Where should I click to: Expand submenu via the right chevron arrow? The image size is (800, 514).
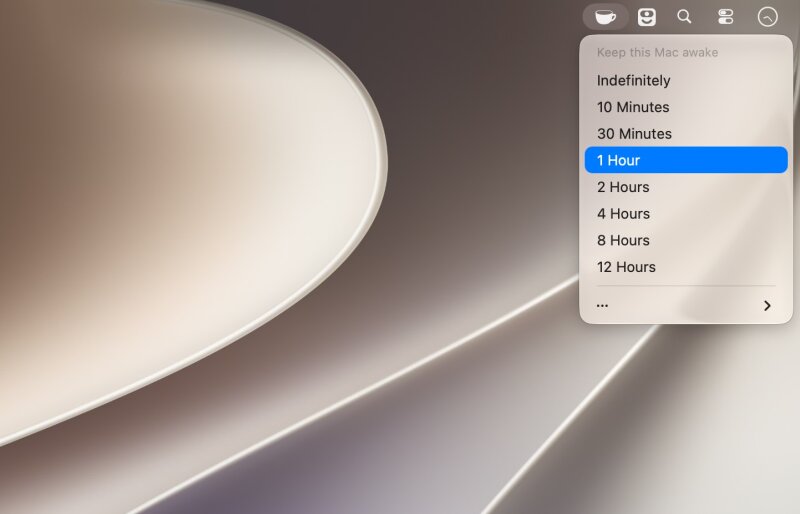coord(767,305)
